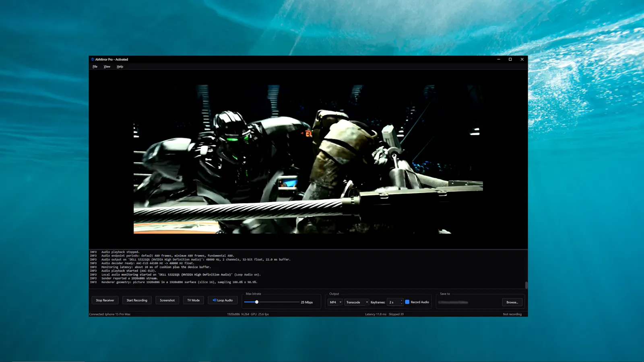Click '1920x886 H.264 GPU 25.6 fps' status

click(248, 314)
